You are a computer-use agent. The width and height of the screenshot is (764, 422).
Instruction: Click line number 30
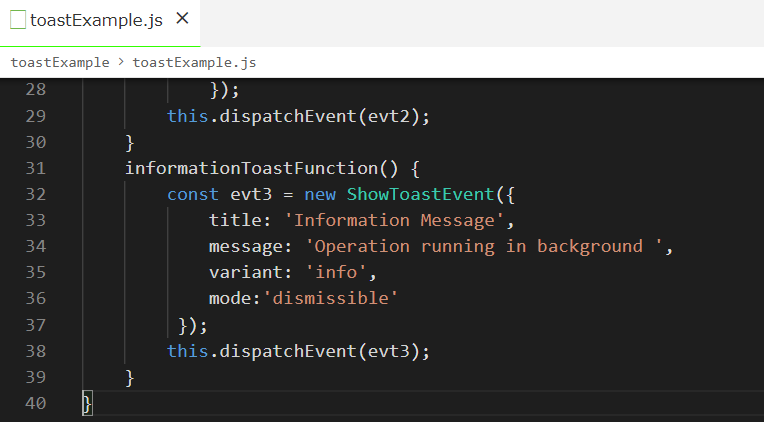pyautogui.click(x=36, y=142)
